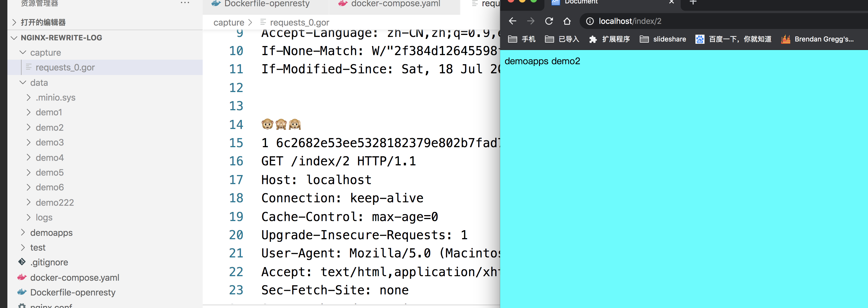
Task: Reload the localhost page
Action: pos(549,21)
